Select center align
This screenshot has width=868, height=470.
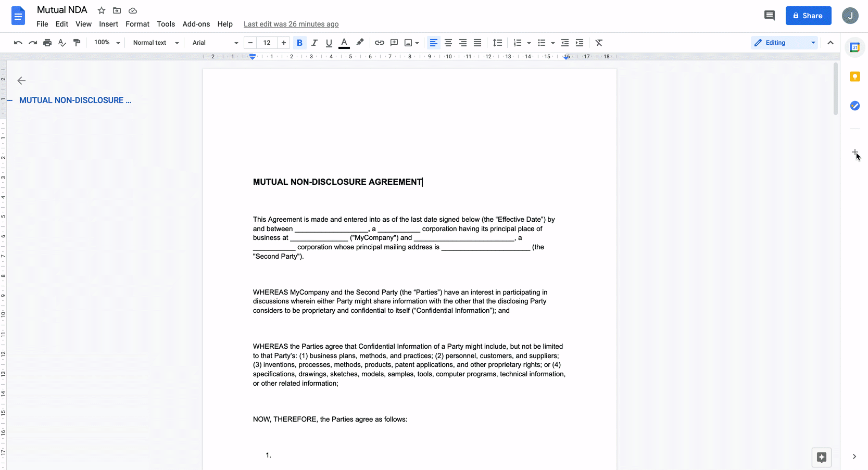click(x=448, y=43)
